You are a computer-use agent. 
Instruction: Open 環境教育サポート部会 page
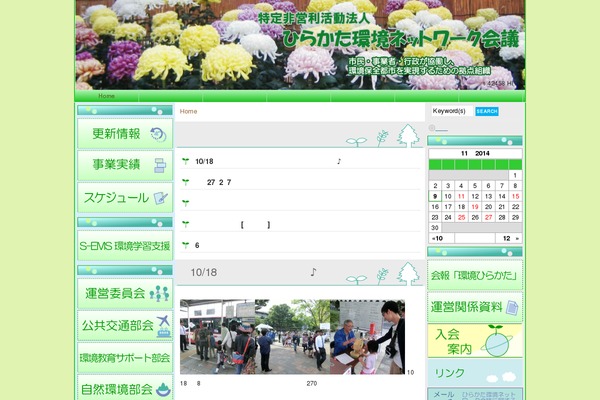(125, 358)
